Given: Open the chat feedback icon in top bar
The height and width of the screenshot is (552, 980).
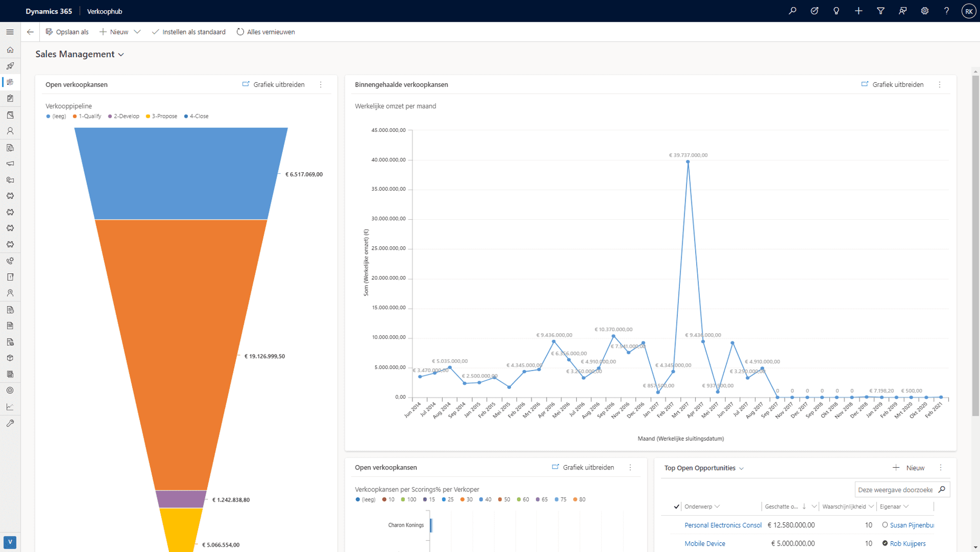Looking at the screenshot, I should pos(902,11).
